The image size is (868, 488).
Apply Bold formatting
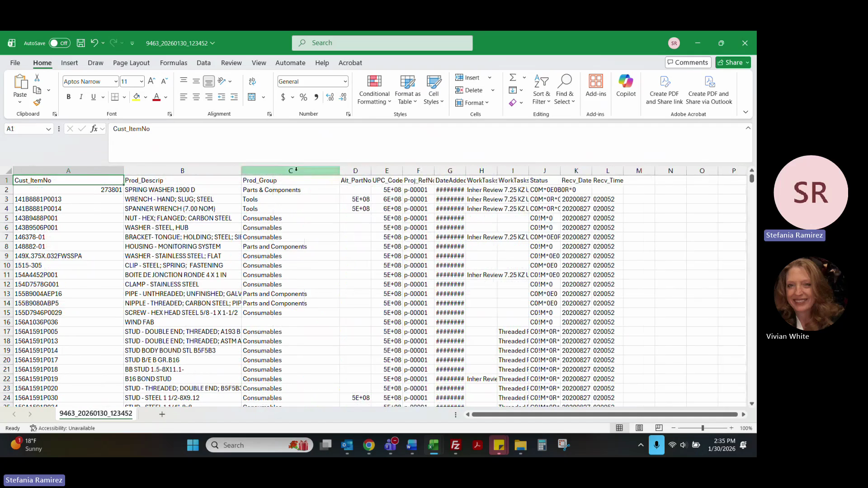point(69,97)
